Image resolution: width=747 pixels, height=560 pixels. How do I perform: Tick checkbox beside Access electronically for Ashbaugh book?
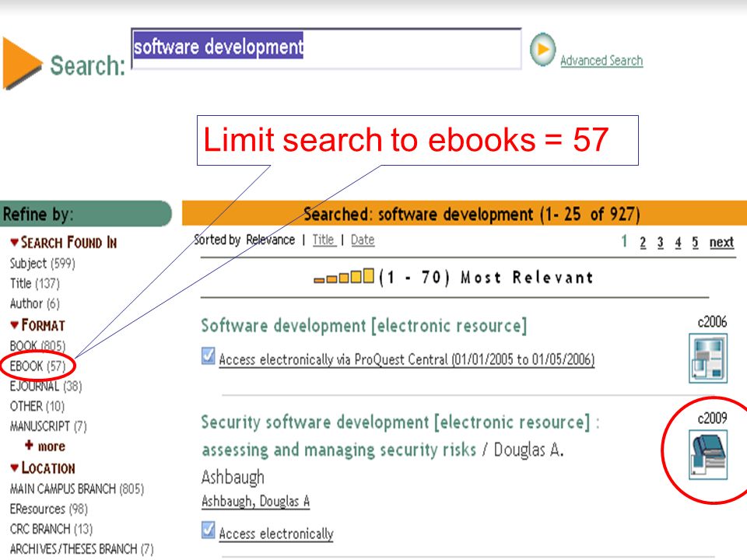pos(209,530)
